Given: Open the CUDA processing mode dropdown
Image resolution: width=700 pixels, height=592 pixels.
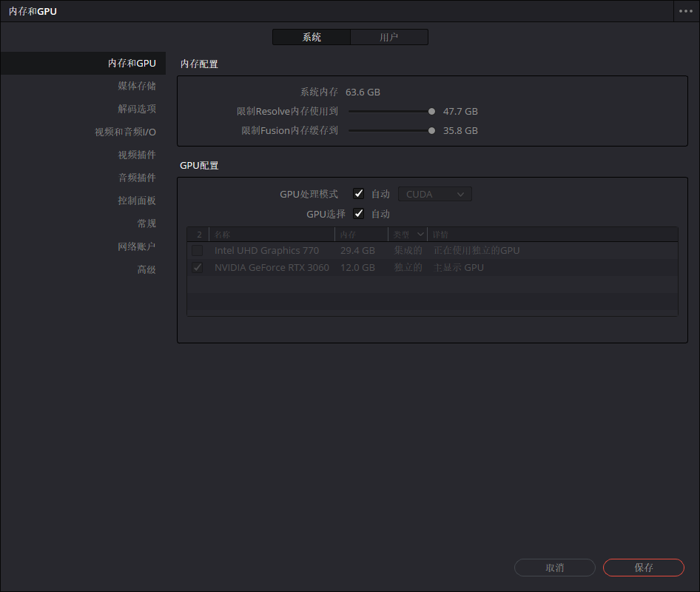Looking at the screenshot, I should (x=435, y=194).
